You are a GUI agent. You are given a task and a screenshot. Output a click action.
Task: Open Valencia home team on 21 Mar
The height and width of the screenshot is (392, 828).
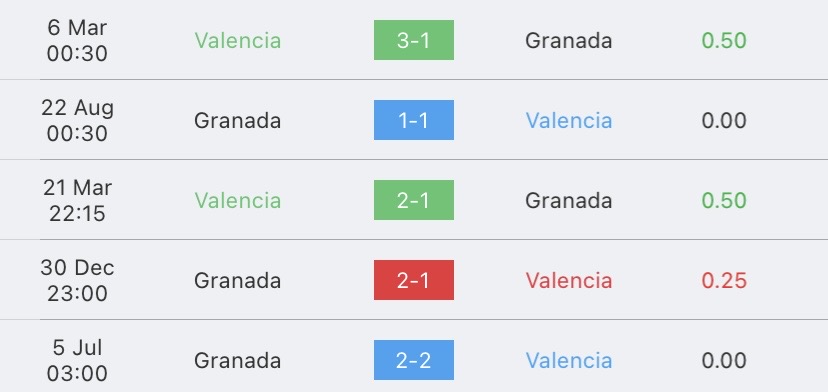(238, 200)
